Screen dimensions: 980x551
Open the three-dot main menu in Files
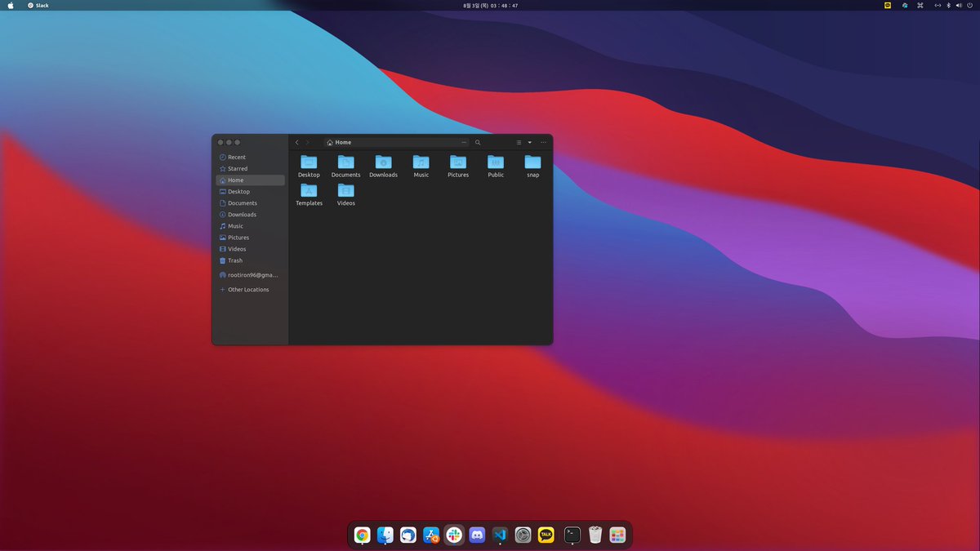click(x=543, y=142)
